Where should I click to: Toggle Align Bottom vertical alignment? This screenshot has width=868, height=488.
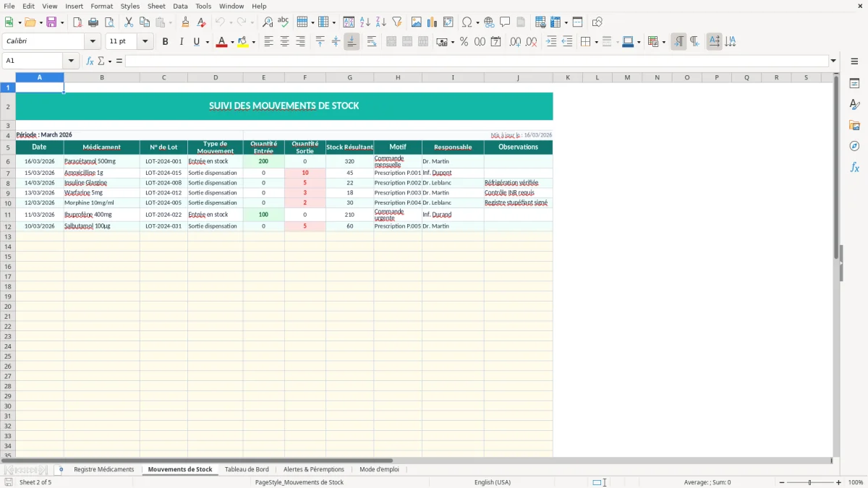352,42
